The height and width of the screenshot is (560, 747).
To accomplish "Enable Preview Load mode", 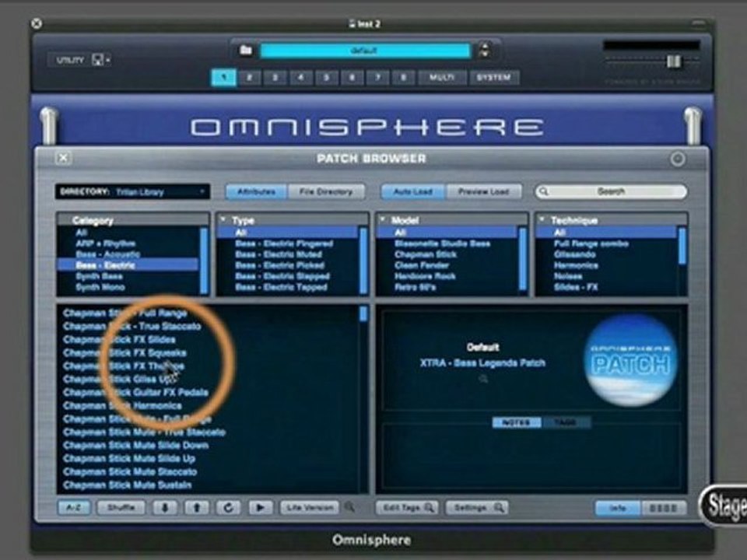I will click(x=483, y=192).
